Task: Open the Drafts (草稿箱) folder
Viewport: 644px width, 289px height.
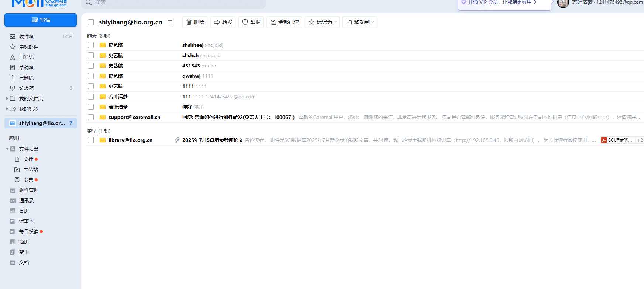Action: pos(26,67)
